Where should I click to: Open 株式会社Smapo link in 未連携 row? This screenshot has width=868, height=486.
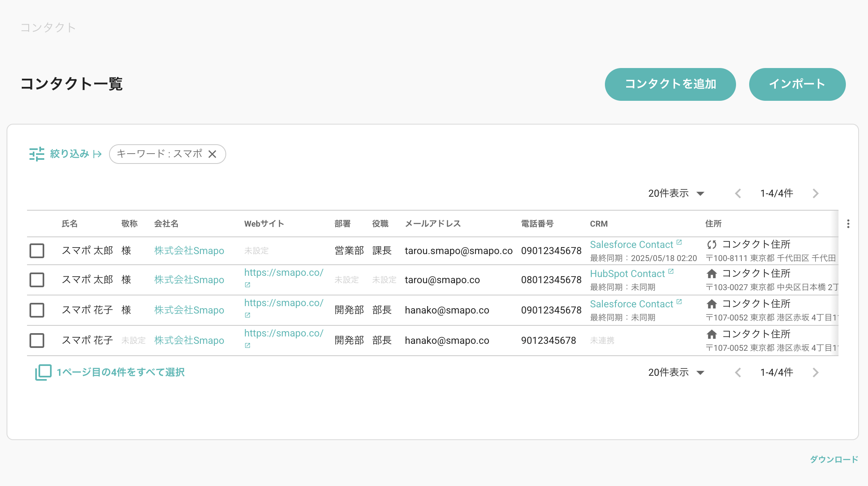point(189,341)
